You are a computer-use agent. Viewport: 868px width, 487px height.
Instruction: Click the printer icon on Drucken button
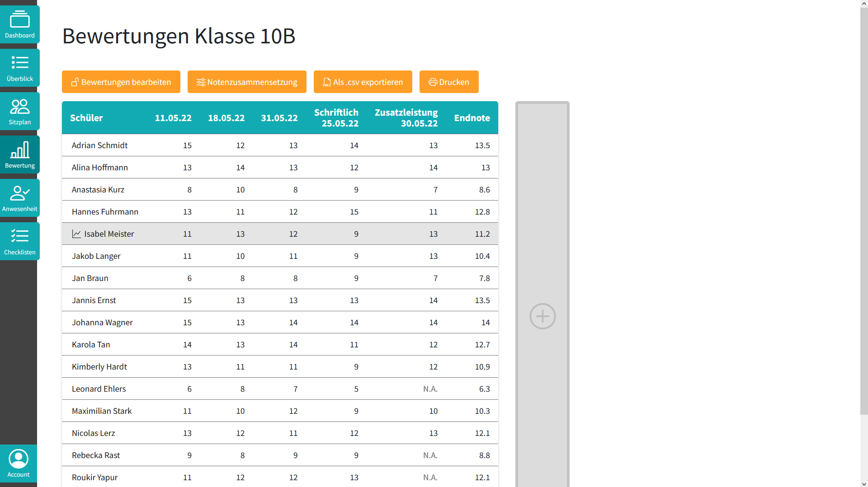(433, 82)
